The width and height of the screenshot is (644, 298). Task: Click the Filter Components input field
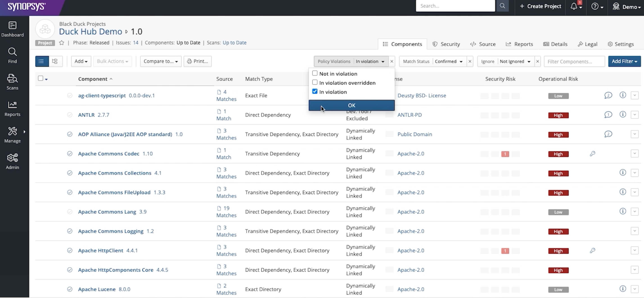[x=574, y=61]
